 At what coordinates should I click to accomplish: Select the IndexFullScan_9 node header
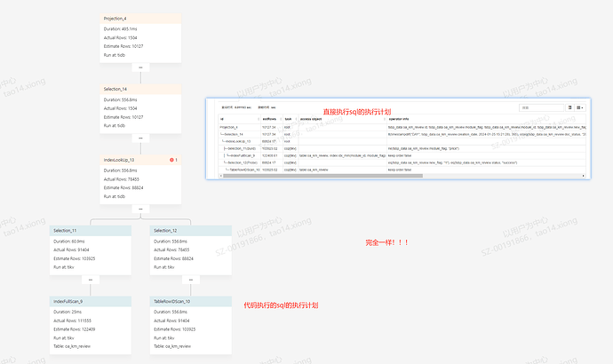[91, 301]
